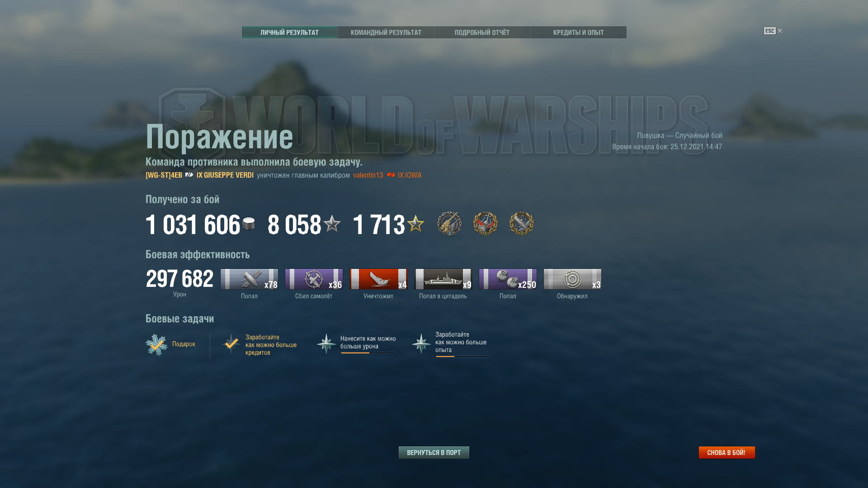Click player name valentin13
This screenshot has height=488, width=868.
tap(368, 175)
